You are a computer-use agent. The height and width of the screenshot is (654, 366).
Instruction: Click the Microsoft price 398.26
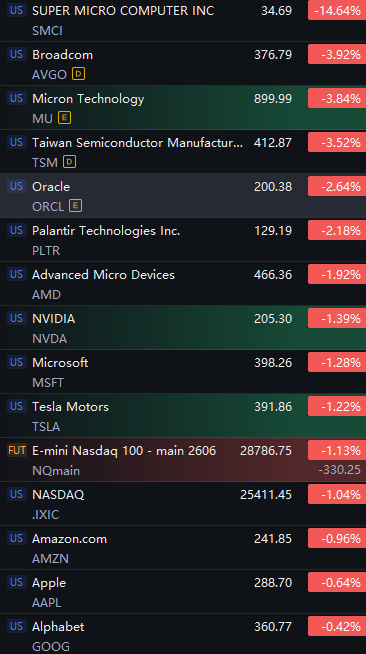(273, 362)
